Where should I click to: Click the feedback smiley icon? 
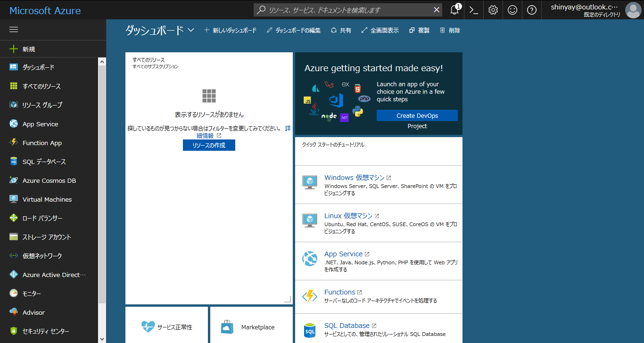(x=512, y=9)
